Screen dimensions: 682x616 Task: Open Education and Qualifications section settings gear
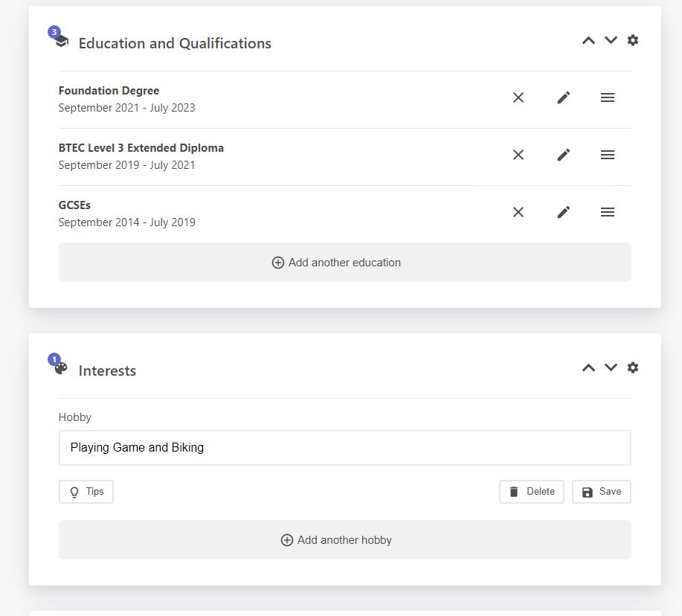633,40
